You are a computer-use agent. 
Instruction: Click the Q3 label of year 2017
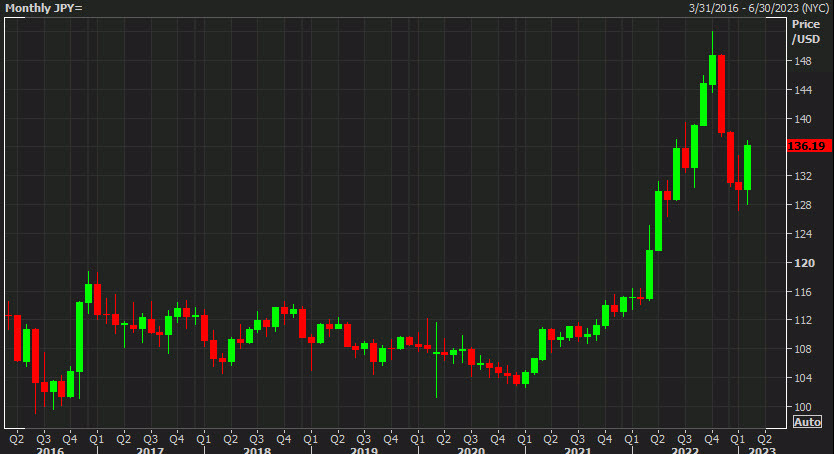tap(150, 439)
